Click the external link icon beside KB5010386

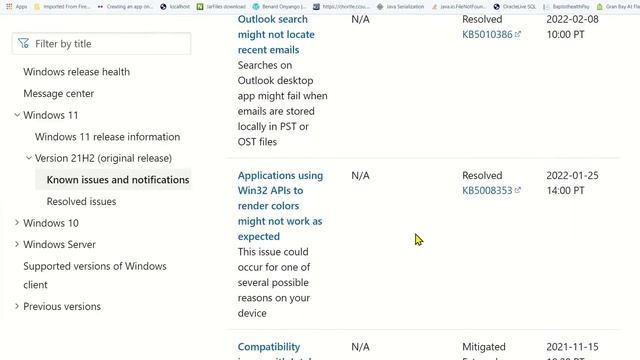pos(518,34)
